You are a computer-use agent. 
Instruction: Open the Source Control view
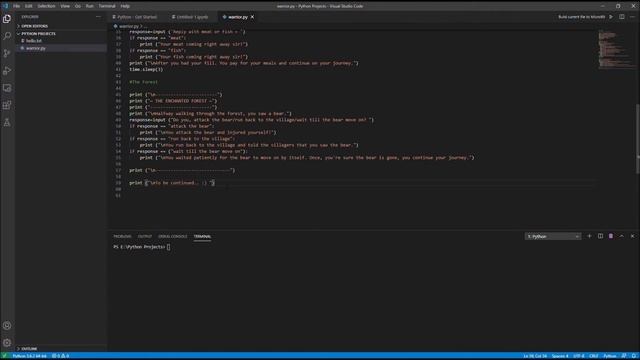7,53
